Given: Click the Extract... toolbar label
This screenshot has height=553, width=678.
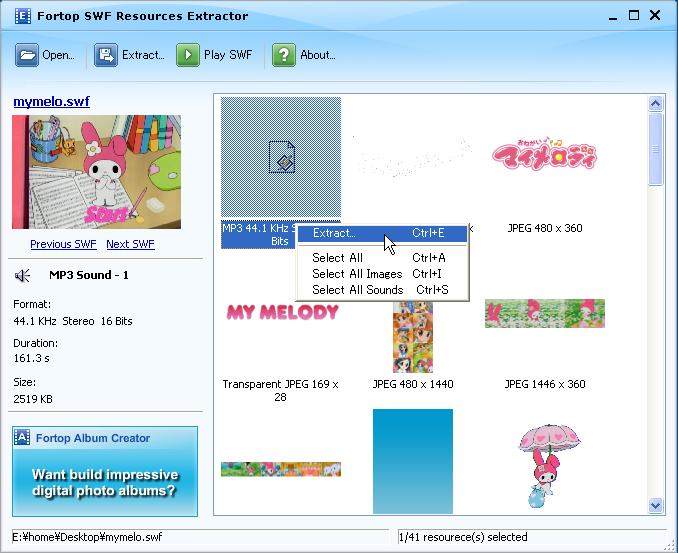Looking at the screenshot, I should [143, 55].
